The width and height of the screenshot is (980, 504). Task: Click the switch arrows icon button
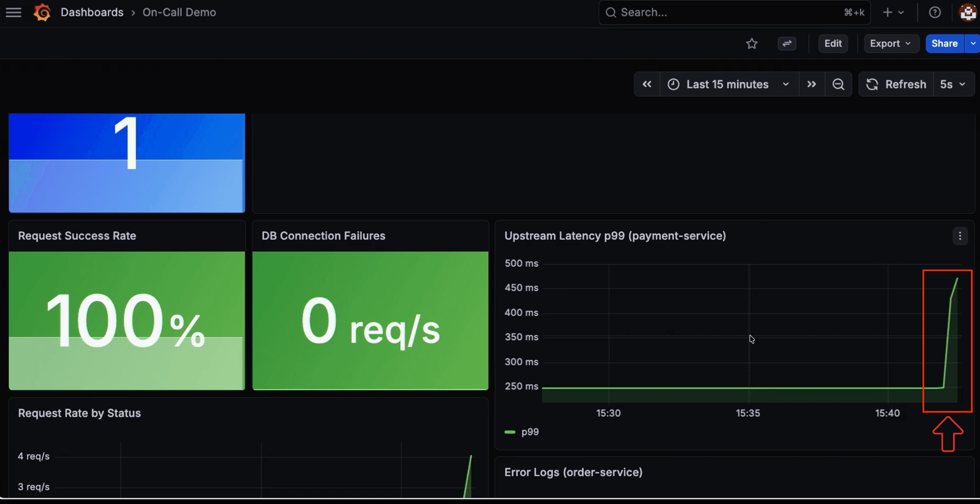[787, 44]
